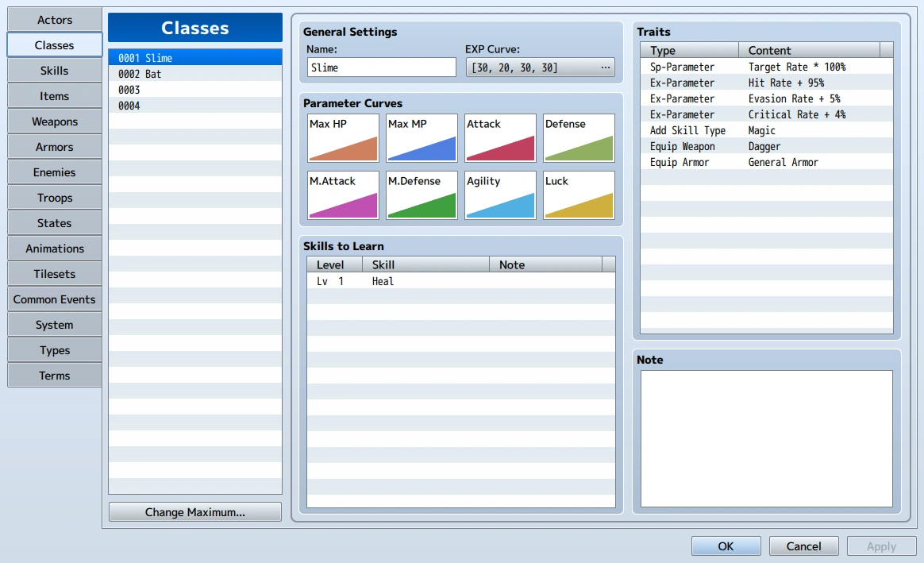Click the Change Maximum button
Image resolution: width=924 pixels, height=563 pixels.
(195, 511)
